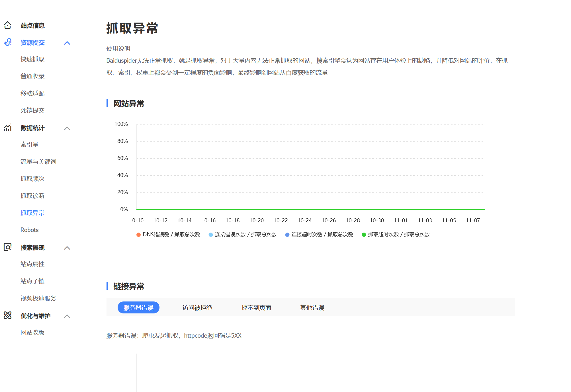This screenshot has height=392, width=571.
Task: Click the 搜索展现 magnifier icon
Action: [8, 247]
